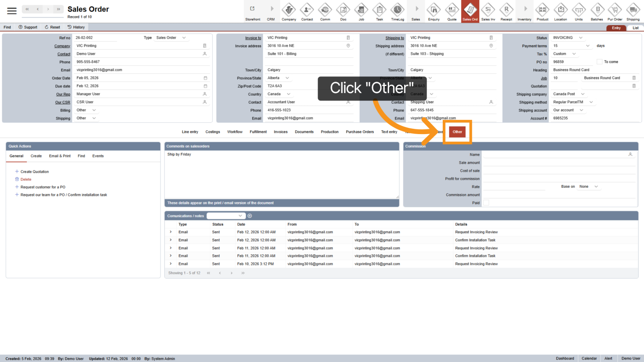Open the Quote module icon
Screen dimensions: 644x362
coord(452,11)
